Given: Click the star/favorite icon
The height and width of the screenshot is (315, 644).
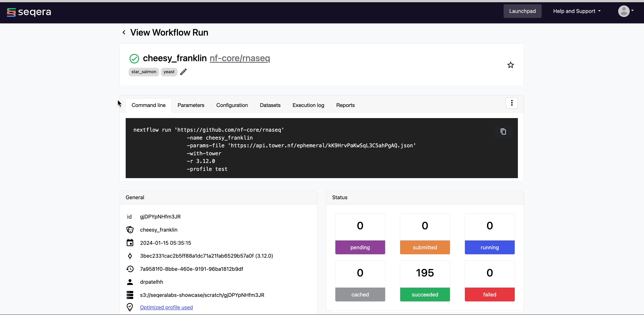Looking at the screenshot, I should point(511,65).
